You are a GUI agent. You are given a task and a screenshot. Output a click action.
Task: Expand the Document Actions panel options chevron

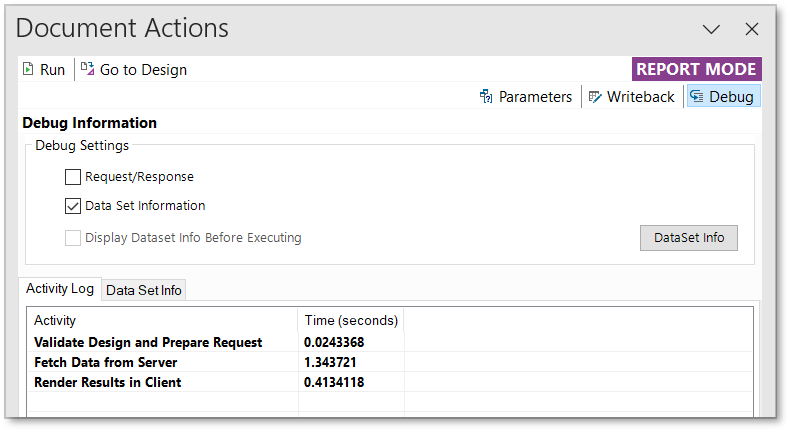711,30
